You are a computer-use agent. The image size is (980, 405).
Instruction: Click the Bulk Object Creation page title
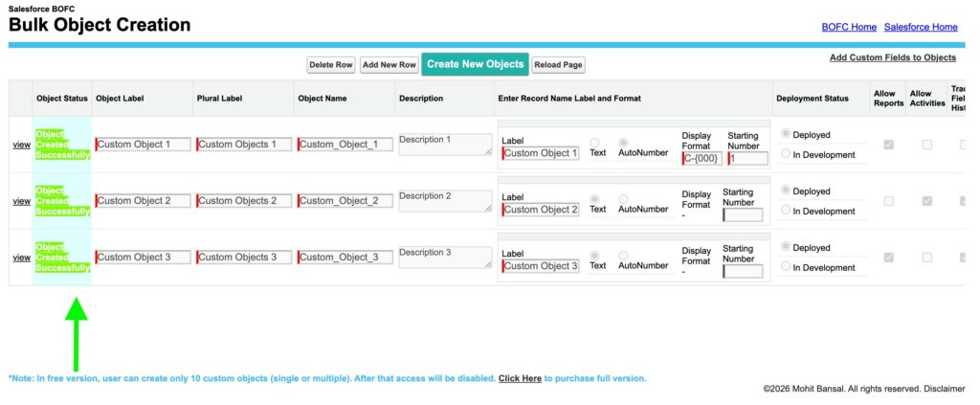100,25
